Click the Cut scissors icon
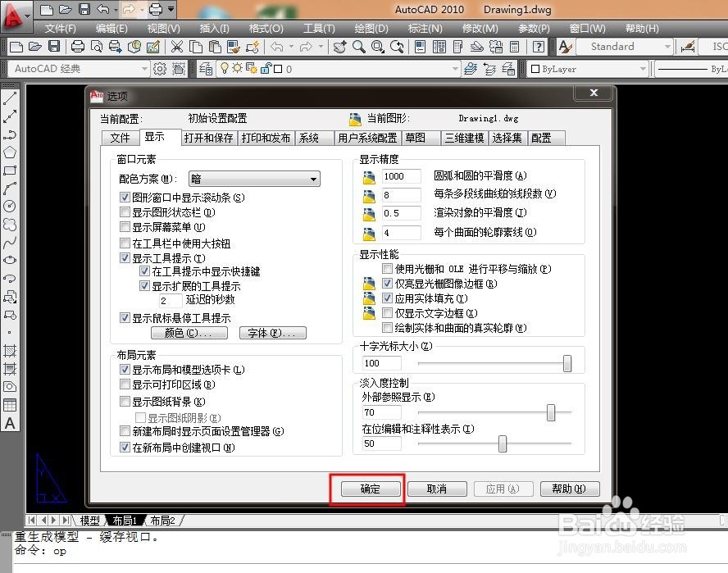Viewport: 728px width, 573px height. (x=176, y=47)
